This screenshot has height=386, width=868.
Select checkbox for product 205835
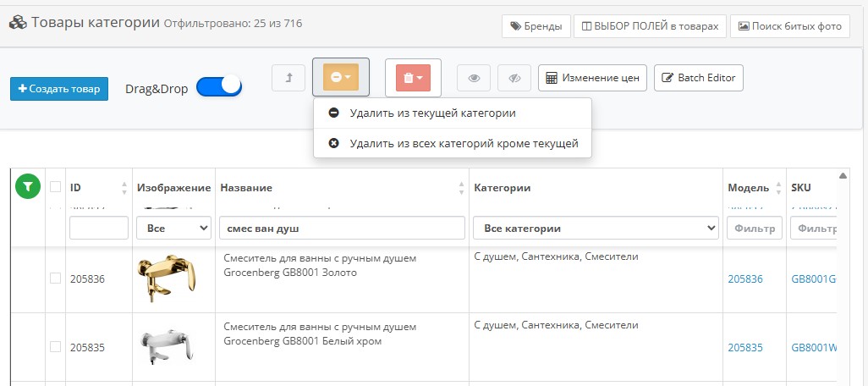tap(56, 346)
